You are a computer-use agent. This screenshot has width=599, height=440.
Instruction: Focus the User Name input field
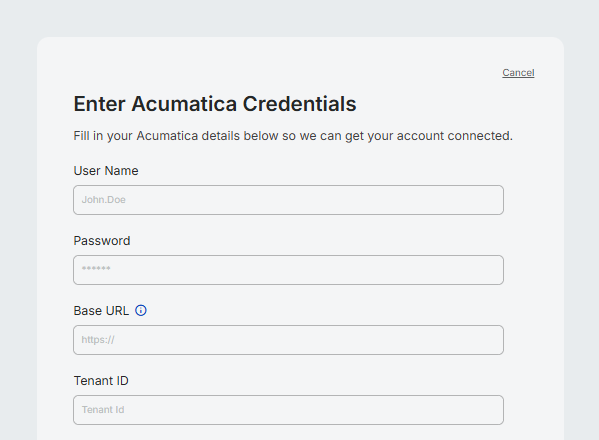pyautogui.click(x=288, y=200)
